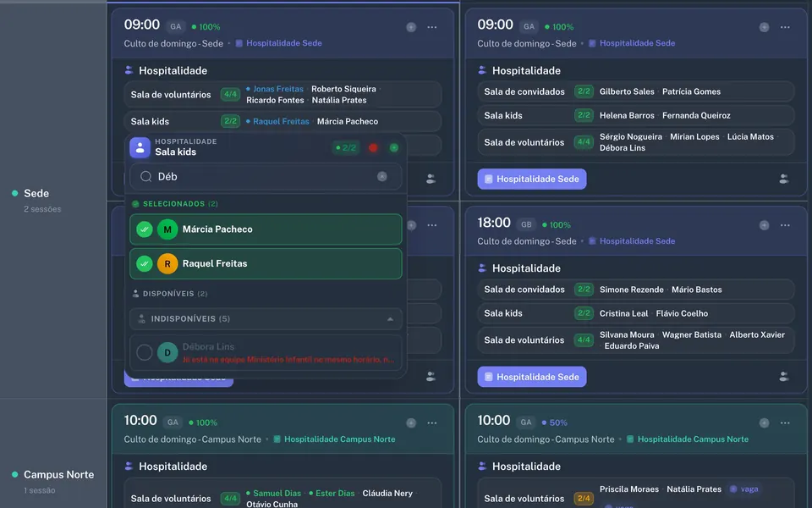Select Sede campus in sidebar

tap(36, 193)
